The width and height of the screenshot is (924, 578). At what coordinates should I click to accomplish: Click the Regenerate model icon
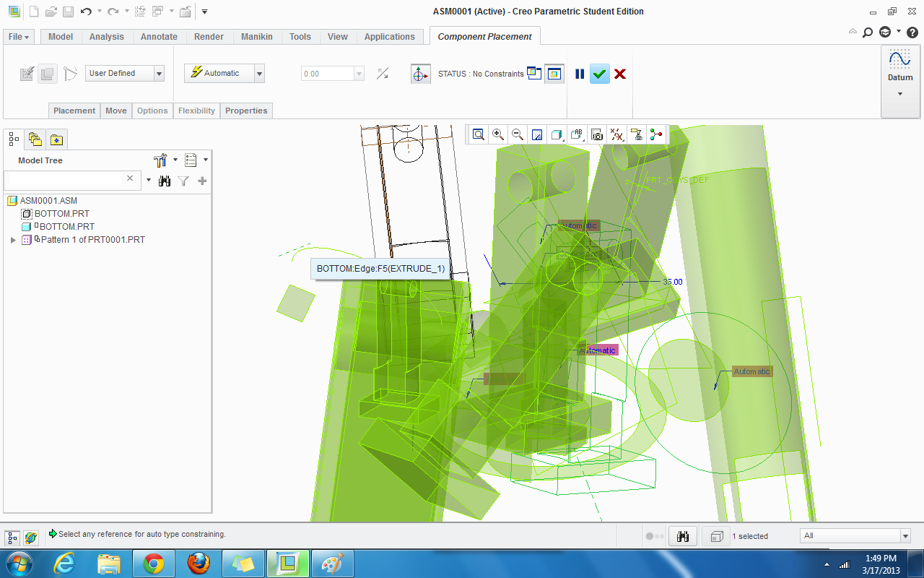141,12
